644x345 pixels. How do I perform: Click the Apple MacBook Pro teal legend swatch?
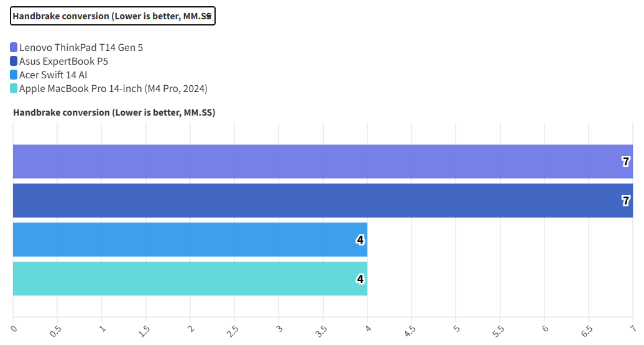coord(14,88)
